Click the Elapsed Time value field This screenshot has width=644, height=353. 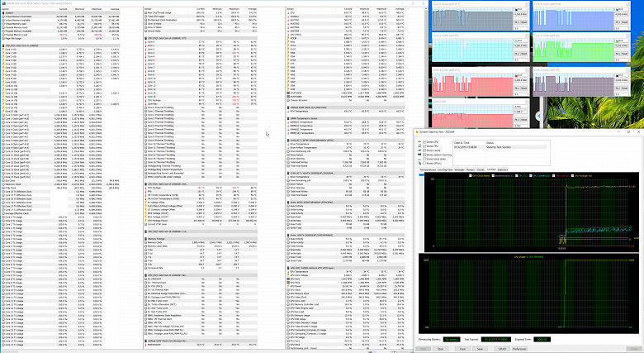pos(542,340)
